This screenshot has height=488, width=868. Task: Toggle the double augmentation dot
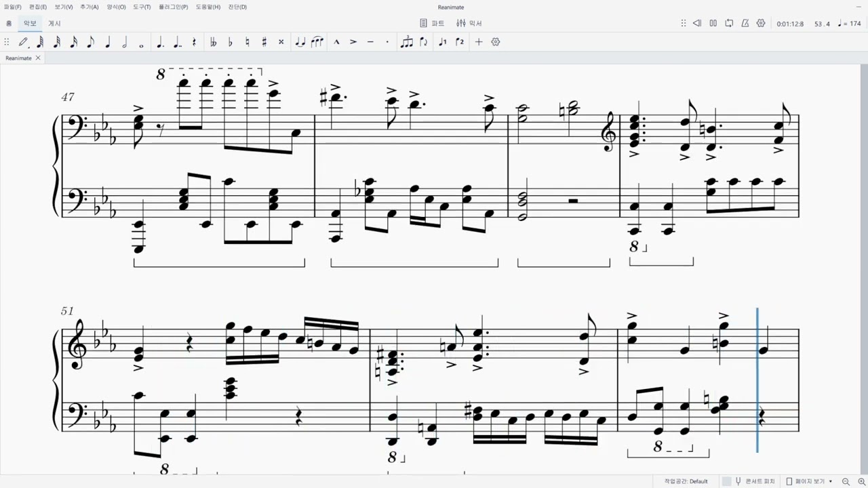177,42
